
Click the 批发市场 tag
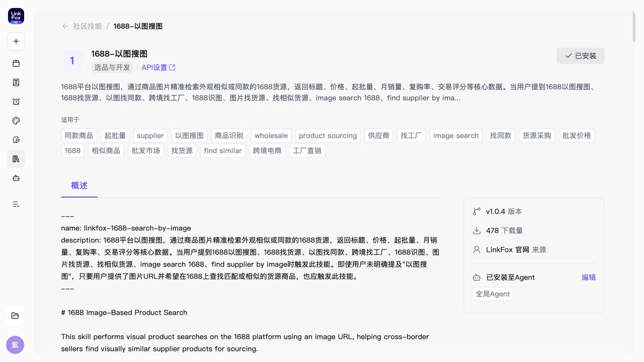[x=146, y=151]
